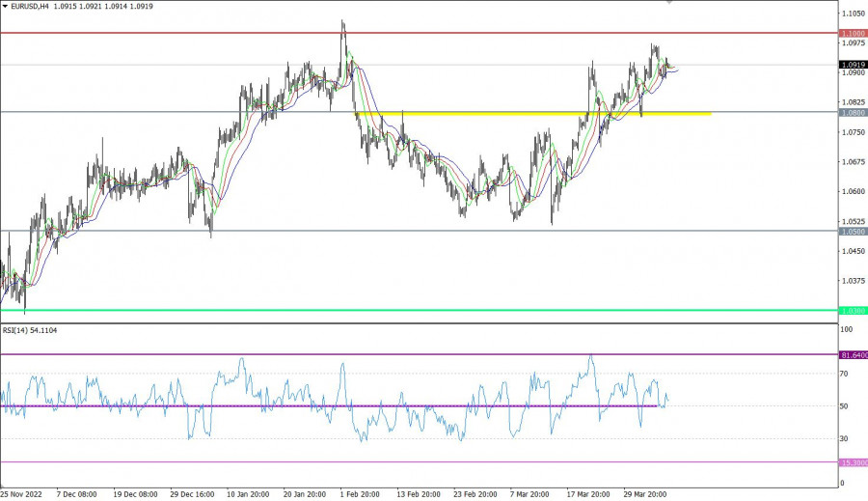Click the separator between chart and RSI panel
This screenshot has width=868, height=501.
click(x=419, y=322)
